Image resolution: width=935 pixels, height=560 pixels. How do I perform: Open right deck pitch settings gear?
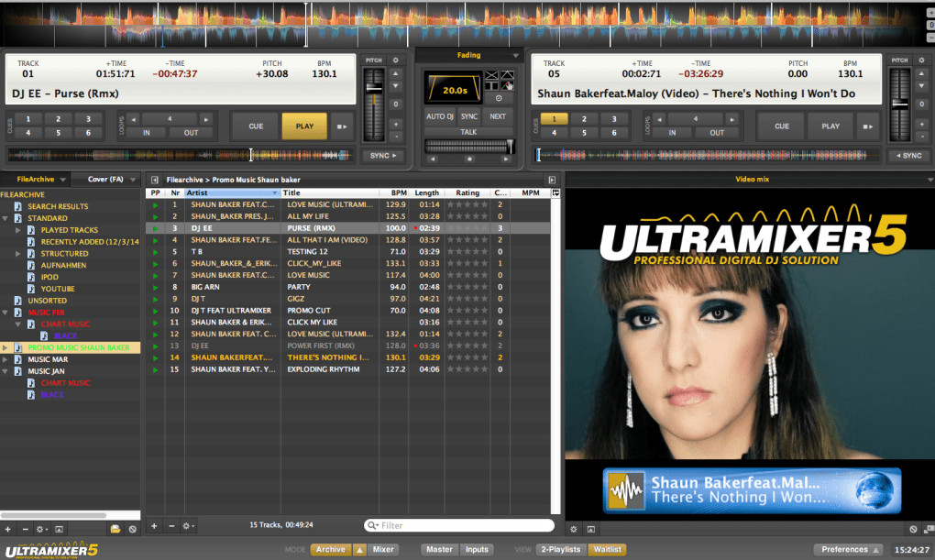tap(921, 60)
